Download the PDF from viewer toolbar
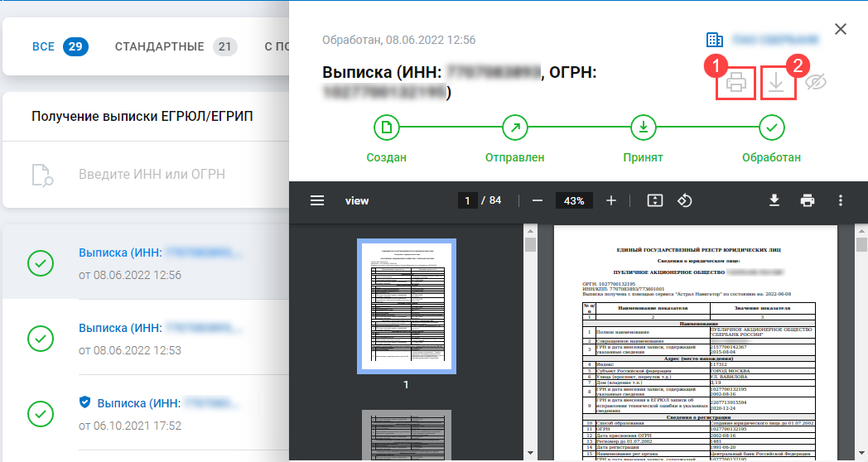The height and width of the screenshot is (462, 868). point(774,200)
